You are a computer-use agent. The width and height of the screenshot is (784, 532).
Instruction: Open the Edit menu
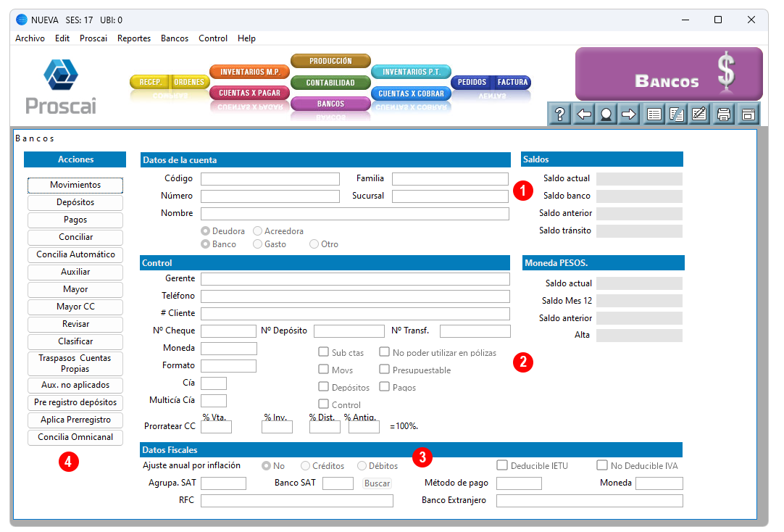62,38
